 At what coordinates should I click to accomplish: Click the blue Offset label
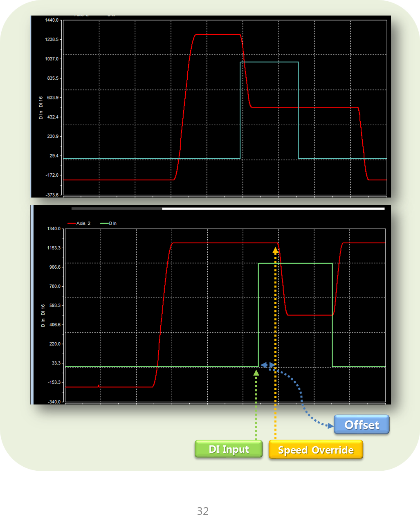(362, 425)
